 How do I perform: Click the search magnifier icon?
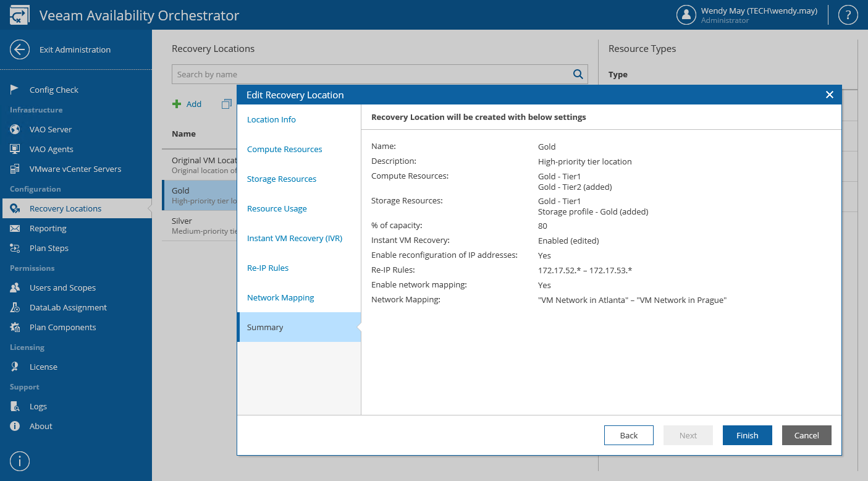578,74
